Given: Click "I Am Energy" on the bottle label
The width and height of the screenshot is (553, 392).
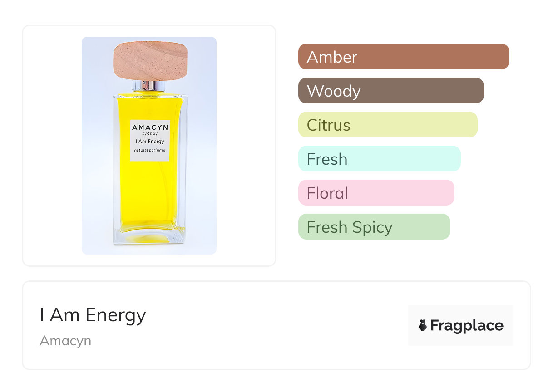Looking at the screenshot, I should (150, 142).
